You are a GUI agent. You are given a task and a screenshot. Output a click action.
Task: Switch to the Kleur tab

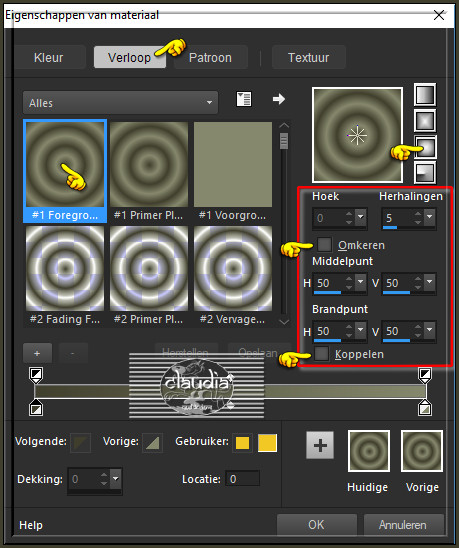pyautogui.click(x=49, y=57)
